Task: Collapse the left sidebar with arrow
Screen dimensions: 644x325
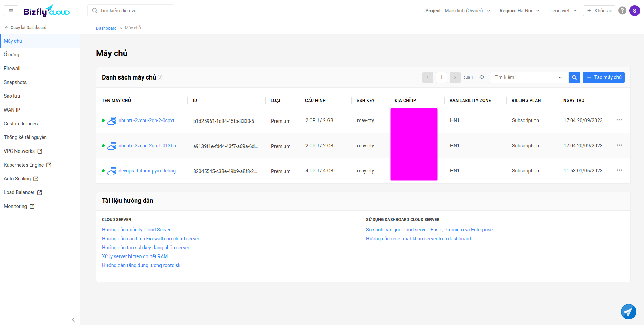Action: (73, 320)
